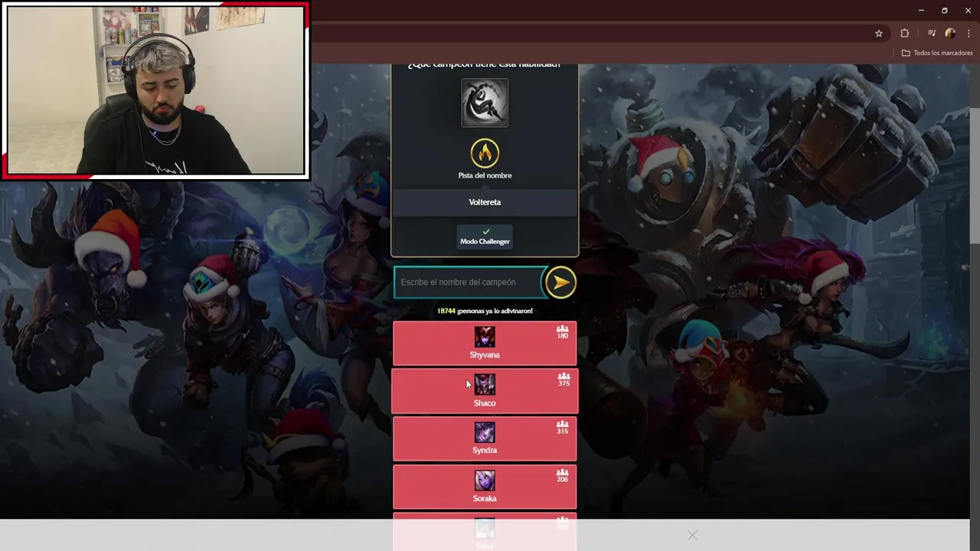Click the streamer webcam overlay
Screen dimensions: 980x551
155,91
